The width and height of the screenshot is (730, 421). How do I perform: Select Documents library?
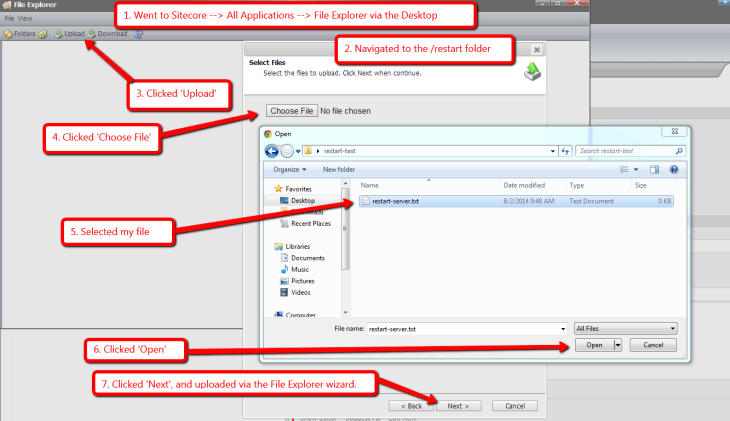click(307, 258)
